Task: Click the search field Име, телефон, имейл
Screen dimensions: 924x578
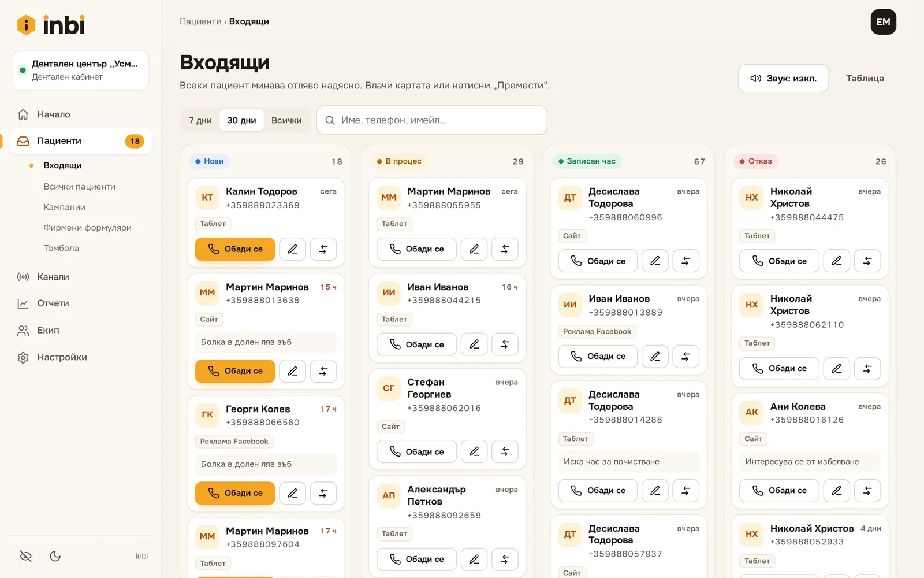Action: click(x=432, y=120)
